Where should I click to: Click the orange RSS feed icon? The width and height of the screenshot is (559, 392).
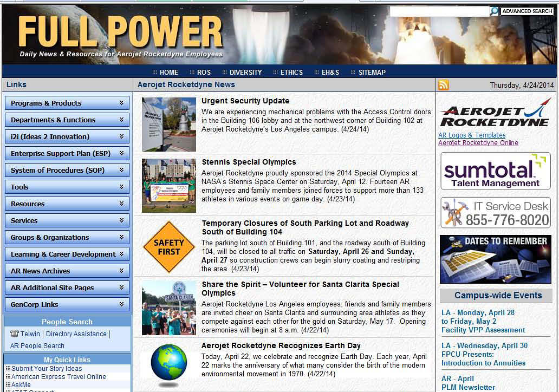444,85
